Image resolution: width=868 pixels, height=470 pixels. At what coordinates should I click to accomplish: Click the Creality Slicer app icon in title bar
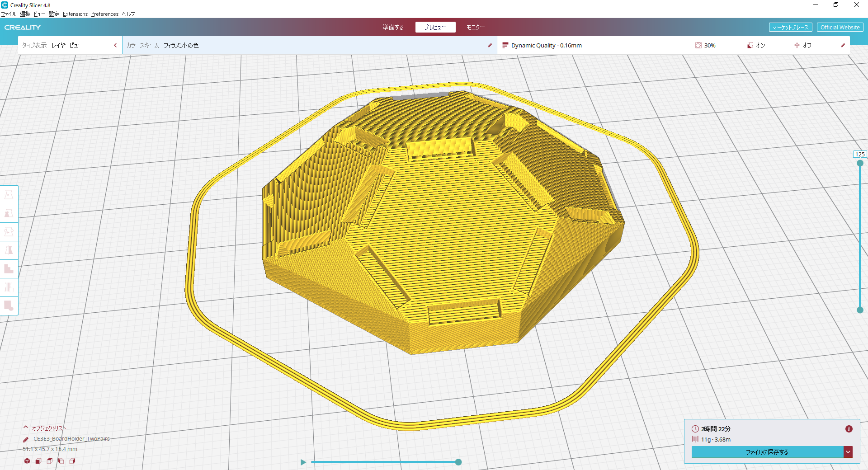(x=5, y=5)
